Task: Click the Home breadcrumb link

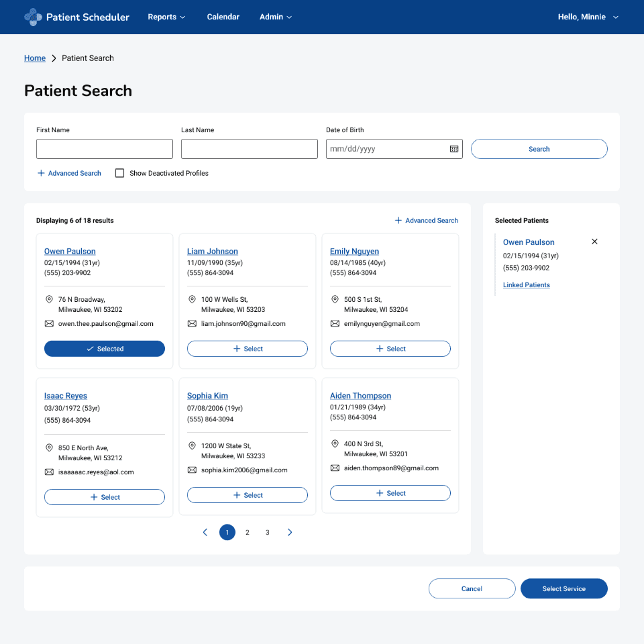Action: 35,58
